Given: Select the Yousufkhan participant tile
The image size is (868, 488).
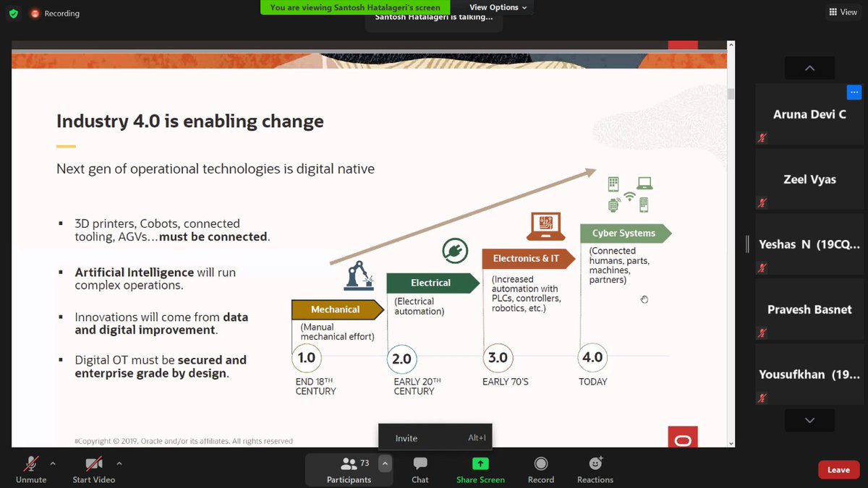Looking at the screenshot, I should click(809, 374).
